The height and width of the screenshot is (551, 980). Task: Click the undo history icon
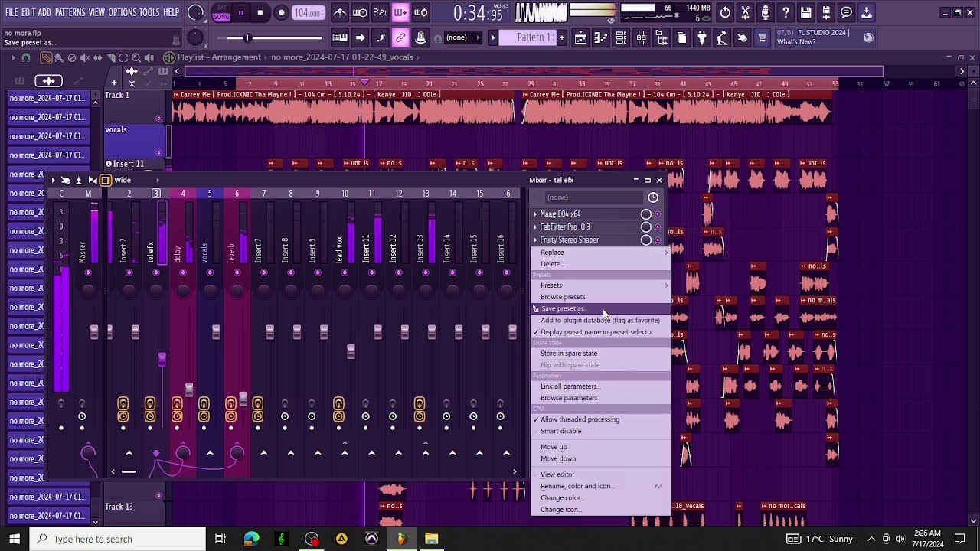[725, 12]
